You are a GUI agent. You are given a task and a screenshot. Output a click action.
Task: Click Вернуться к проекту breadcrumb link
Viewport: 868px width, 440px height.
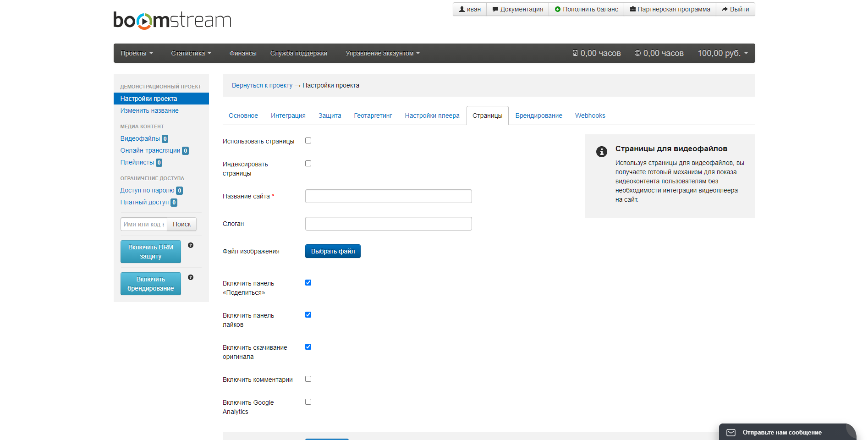tap(262, 85)
